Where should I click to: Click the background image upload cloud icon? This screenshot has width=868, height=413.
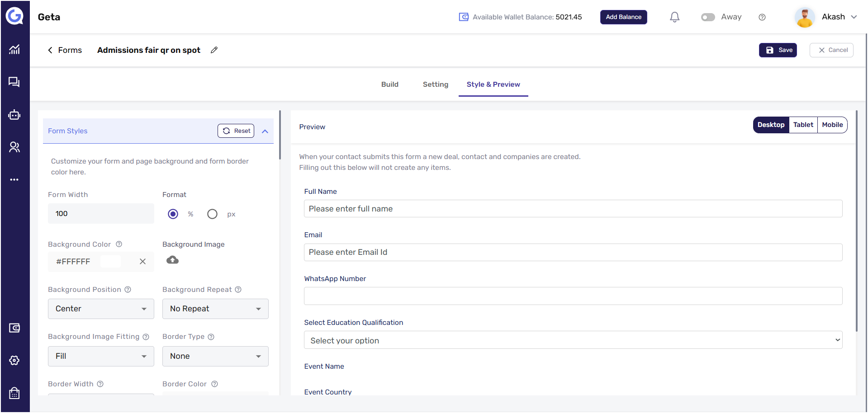[172, 260]
